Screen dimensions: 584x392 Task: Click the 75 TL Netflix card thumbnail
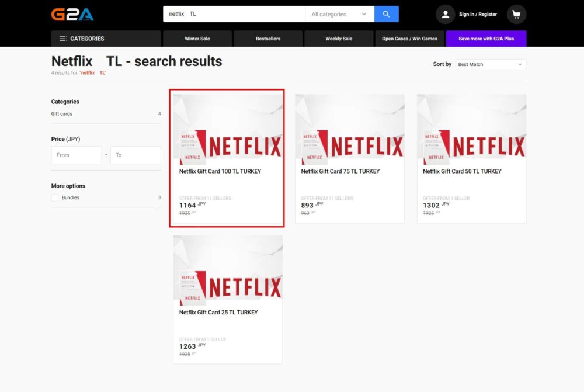(x=350, y=129)
